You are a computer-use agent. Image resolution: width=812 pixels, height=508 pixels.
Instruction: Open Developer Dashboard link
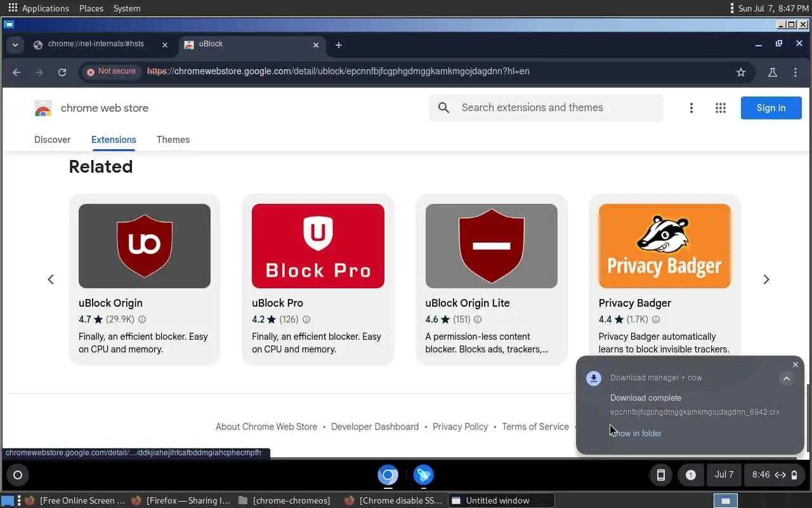(x=375, y=427)
